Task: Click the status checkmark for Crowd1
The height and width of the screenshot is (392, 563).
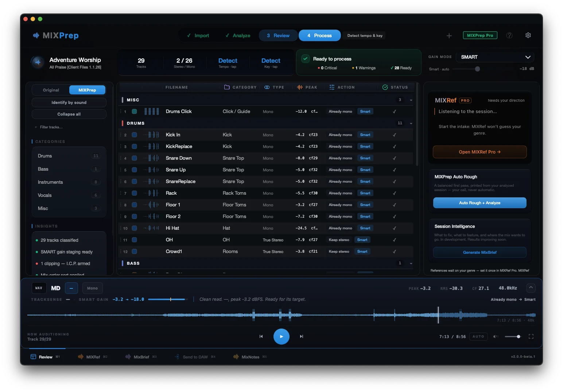Action: pos(395,252)
